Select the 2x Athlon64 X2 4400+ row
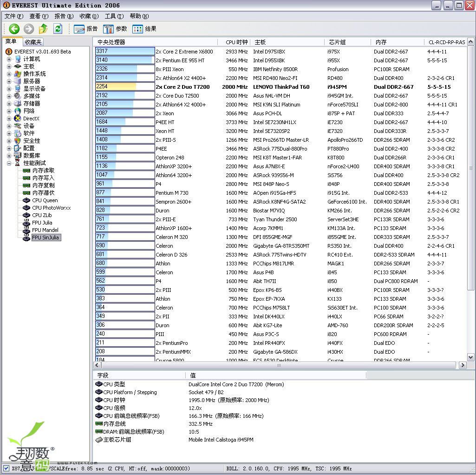476x475 pixels. point(280,78)
